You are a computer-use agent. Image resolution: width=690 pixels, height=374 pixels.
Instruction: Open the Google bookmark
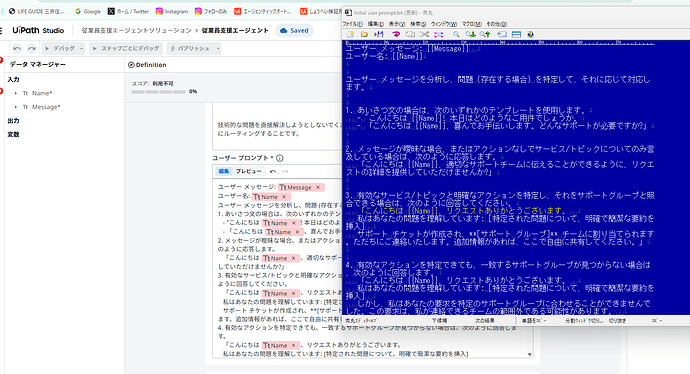[88, 11]
